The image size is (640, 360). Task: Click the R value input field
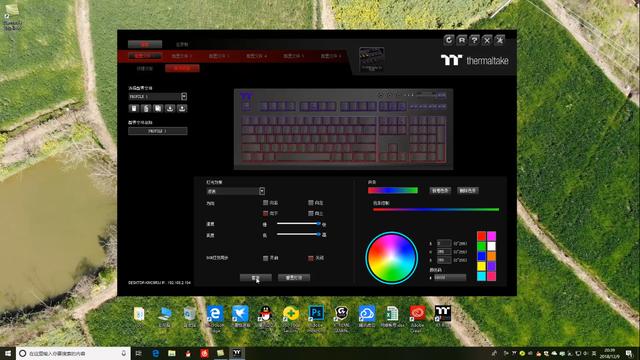[x=444, y=243]
